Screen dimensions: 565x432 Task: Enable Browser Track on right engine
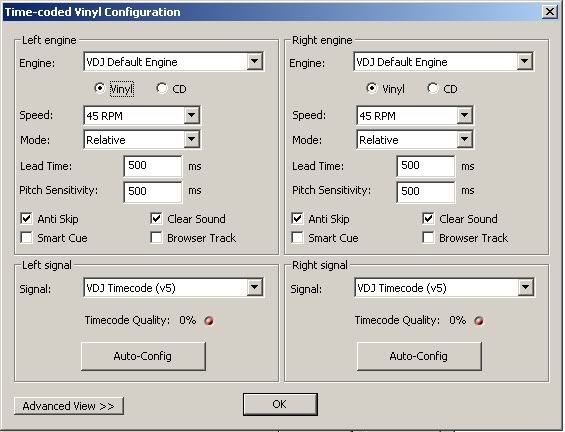[x=428, y=238]
